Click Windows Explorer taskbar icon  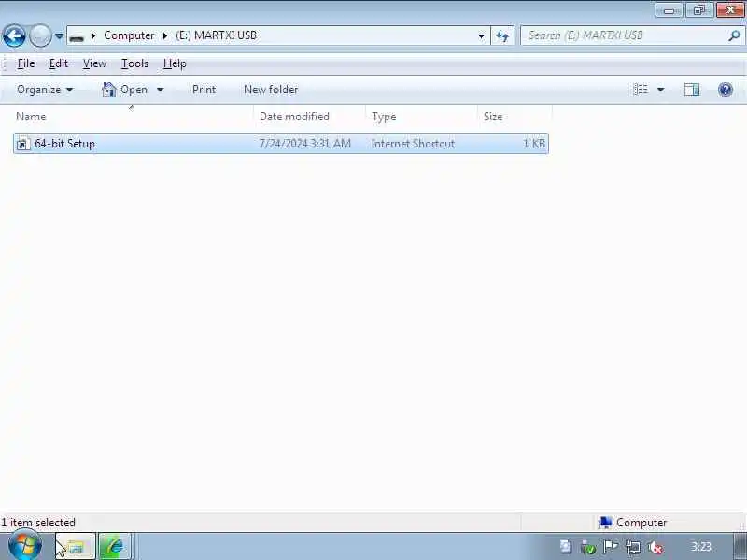click(x=77, y=547)
